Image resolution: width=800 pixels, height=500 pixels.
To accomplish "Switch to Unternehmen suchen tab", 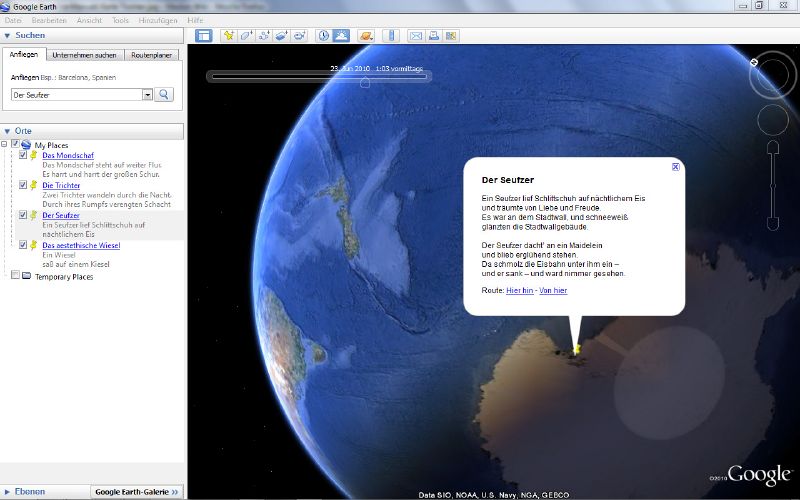I will tap(85, 55).
